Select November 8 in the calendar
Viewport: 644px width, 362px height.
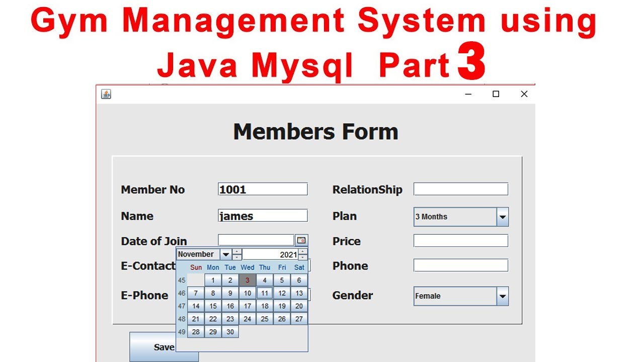click(213, 294)
